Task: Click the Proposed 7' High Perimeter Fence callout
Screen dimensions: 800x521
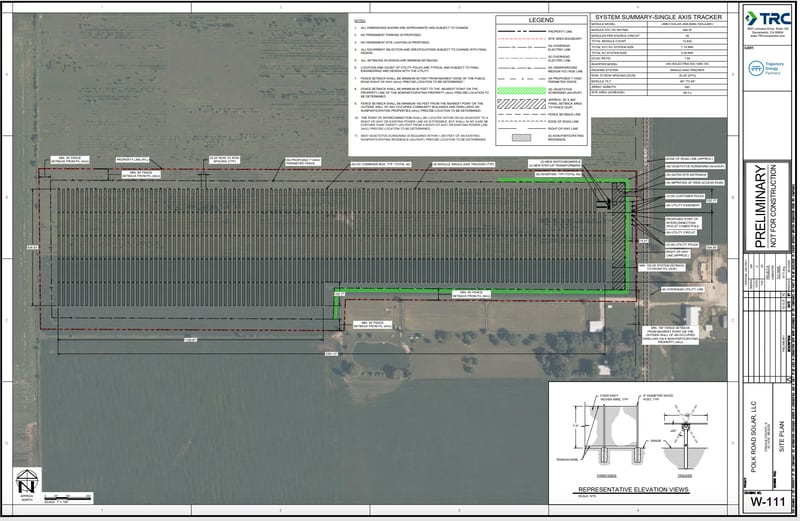Action: 303,162
